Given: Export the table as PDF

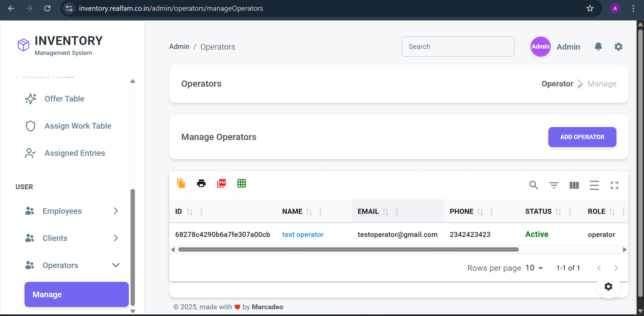Looking at the screenshot, I should click(x=221, y=183).
